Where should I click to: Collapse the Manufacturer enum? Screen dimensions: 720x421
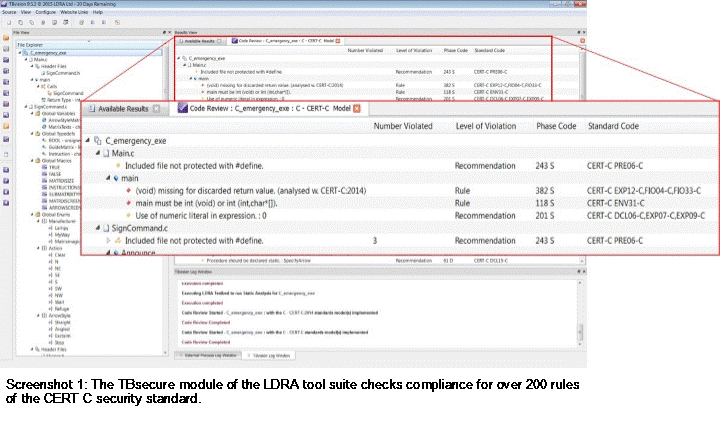click(x=38, y=221)
